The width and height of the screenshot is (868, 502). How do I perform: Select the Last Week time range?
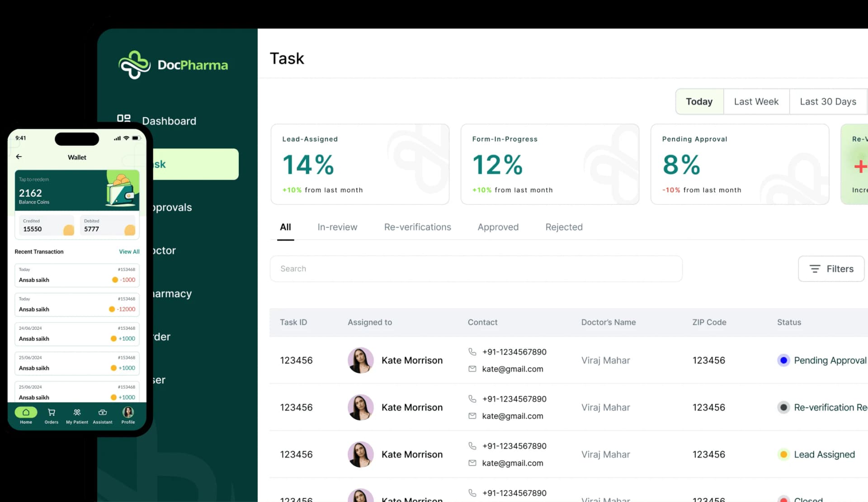756,101
